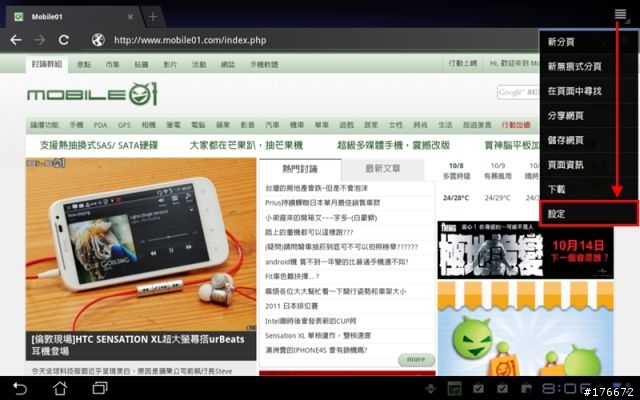
Task: Open thread starting with Fit車色
Action: (292, 276)
